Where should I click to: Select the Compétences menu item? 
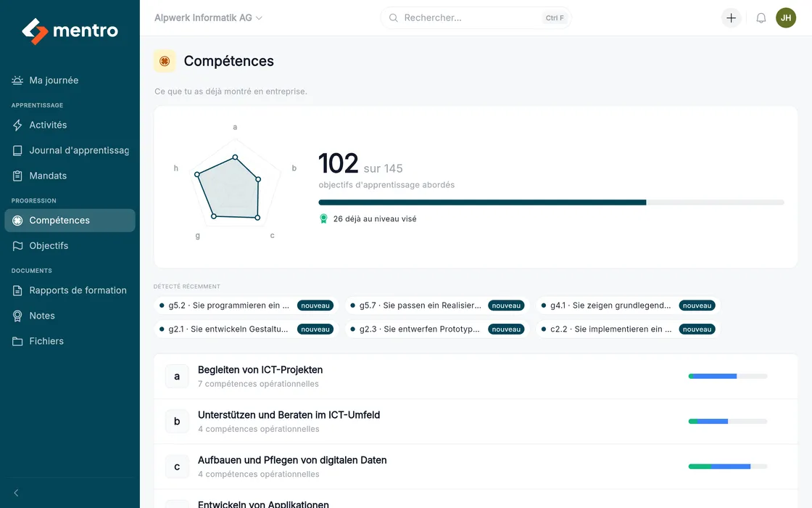pos(70,221)
